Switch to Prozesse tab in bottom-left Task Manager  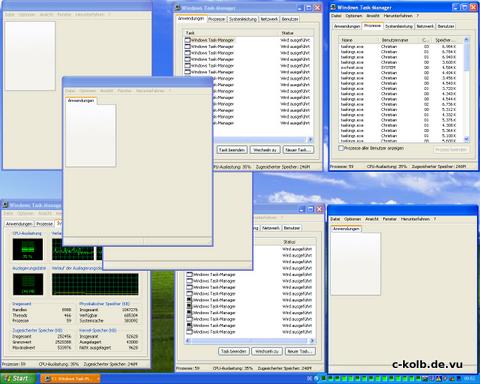coord(45,224)
